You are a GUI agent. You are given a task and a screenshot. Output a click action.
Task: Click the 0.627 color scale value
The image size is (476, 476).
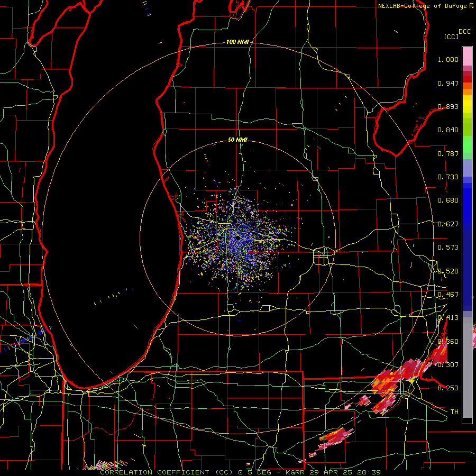(x=448, y=224)
